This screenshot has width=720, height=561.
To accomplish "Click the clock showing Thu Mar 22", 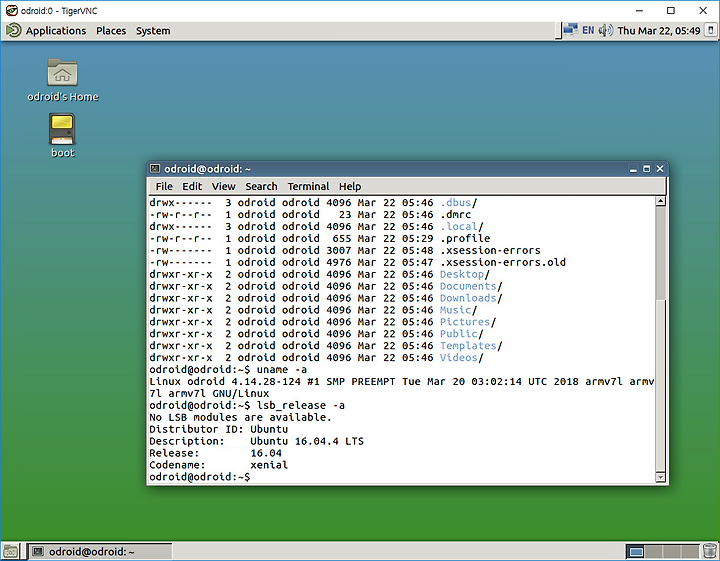I will tap(658, 31).
